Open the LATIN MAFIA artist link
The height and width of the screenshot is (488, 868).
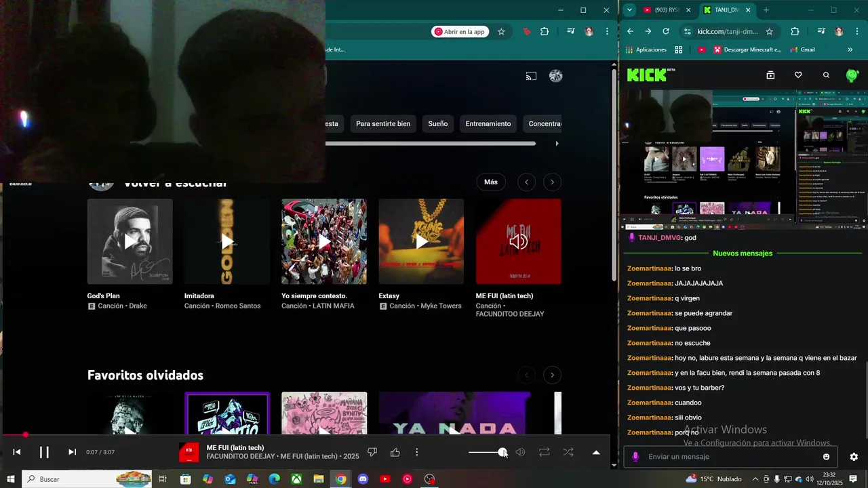point(334,306)
